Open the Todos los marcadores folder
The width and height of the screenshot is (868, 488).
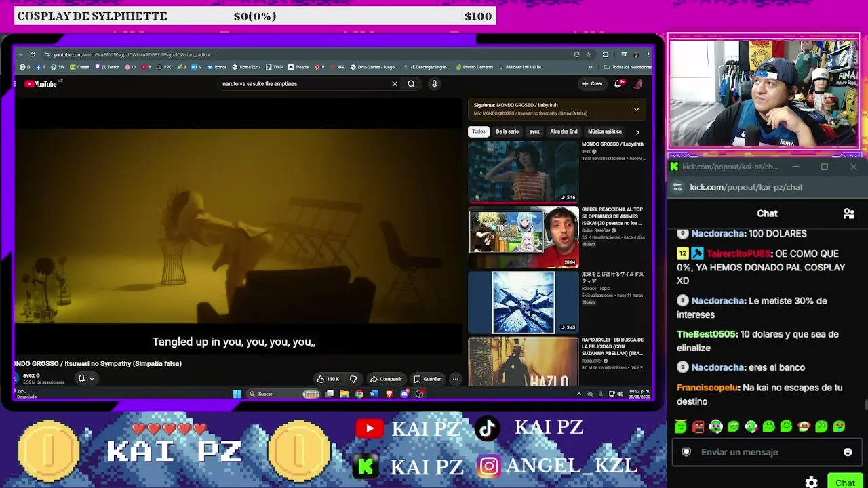(x=628, y=67)
